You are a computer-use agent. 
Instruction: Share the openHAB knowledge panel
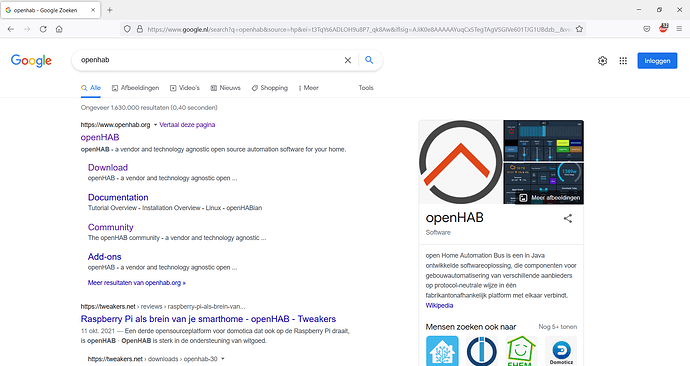coord(568,218)
